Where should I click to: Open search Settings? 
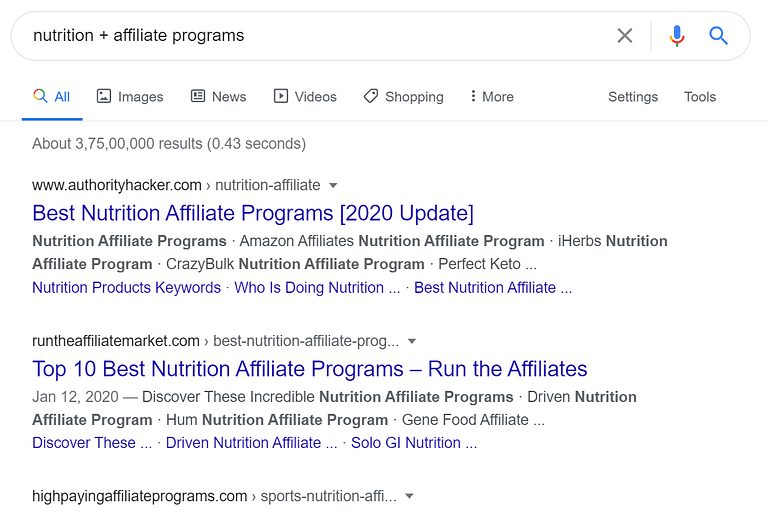(633, 97)
